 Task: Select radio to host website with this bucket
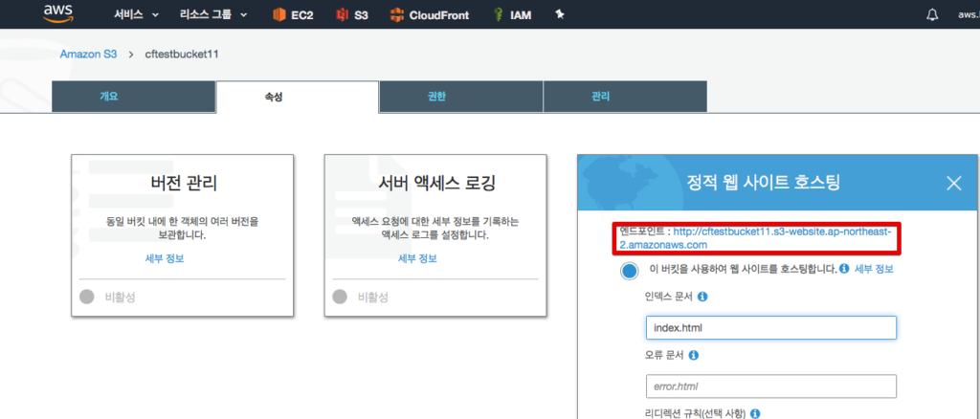point(630,271)
